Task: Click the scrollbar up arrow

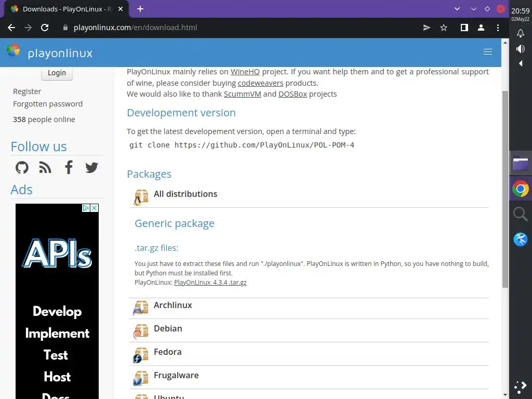Action: tap(505, 43)
